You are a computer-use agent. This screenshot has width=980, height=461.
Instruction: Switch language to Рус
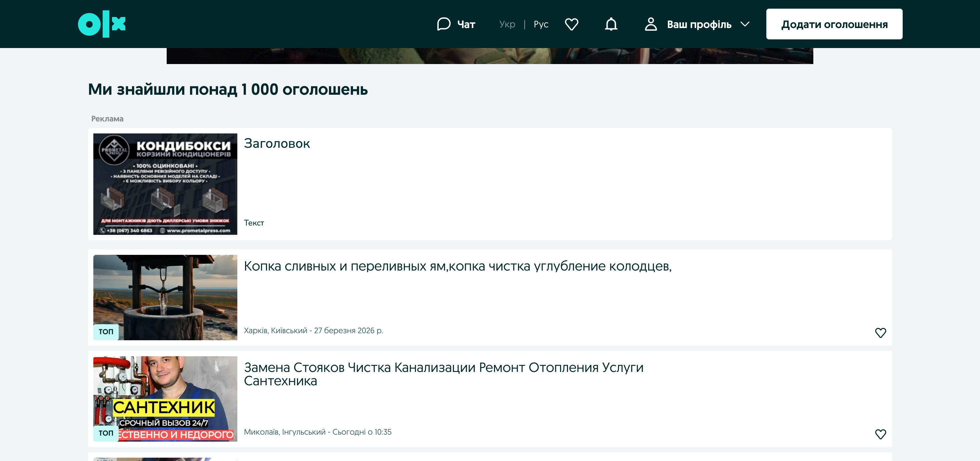(x=541, y=24)
